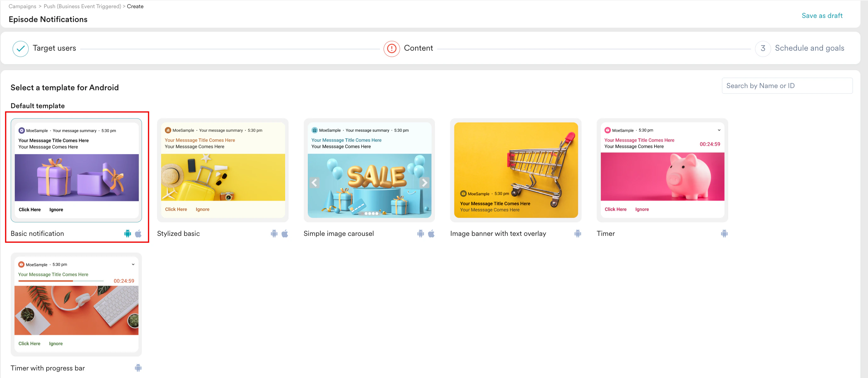Focus the Search by Name or ID field

coord(787,86)
